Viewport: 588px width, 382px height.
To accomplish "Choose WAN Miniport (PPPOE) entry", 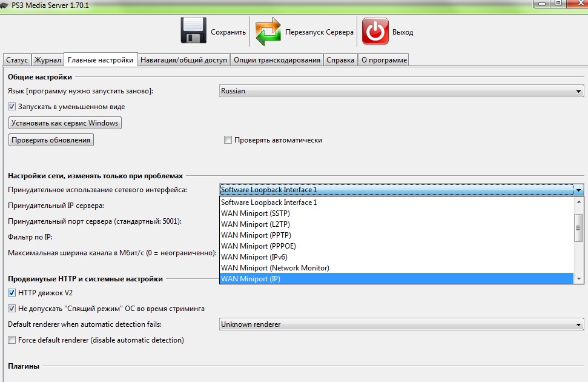I will point(397,246).
